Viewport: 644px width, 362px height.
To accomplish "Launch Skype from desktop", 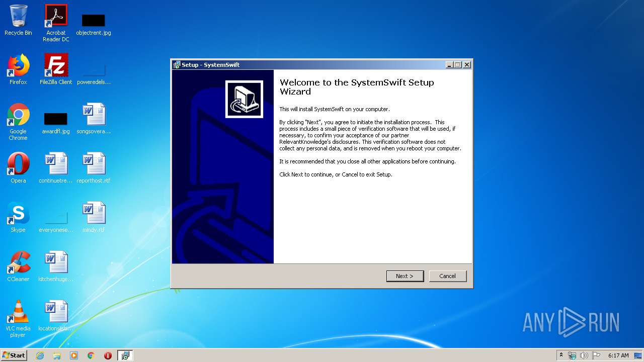I will (x=18, y=217).
